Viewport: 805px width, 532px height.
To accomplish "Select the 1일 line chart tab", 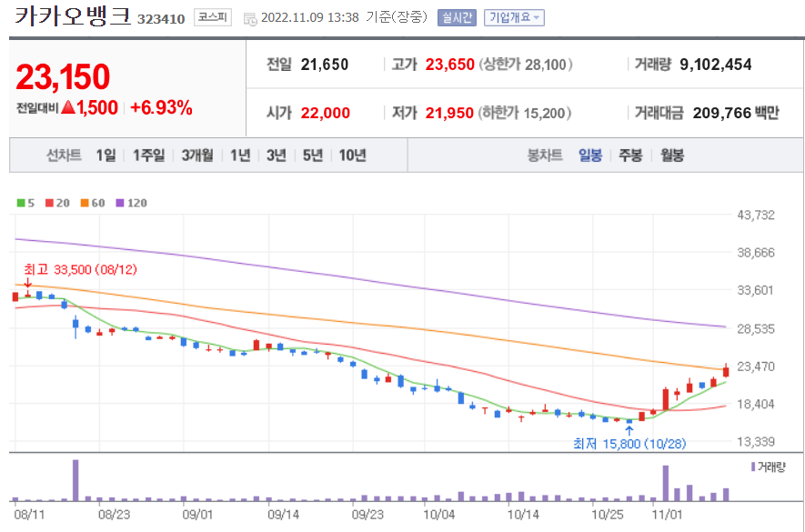I will tap(106, 156).
